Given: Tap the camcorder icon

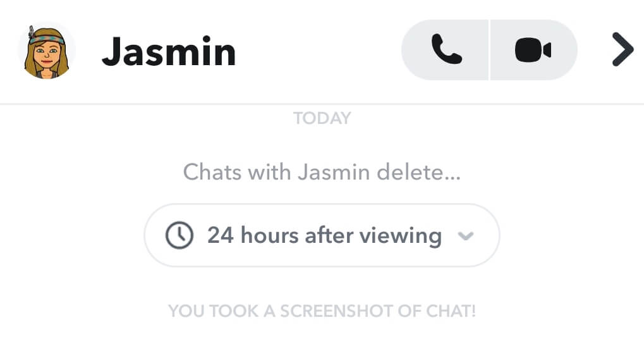Looking at the screenshot, I should click(533, 50).
